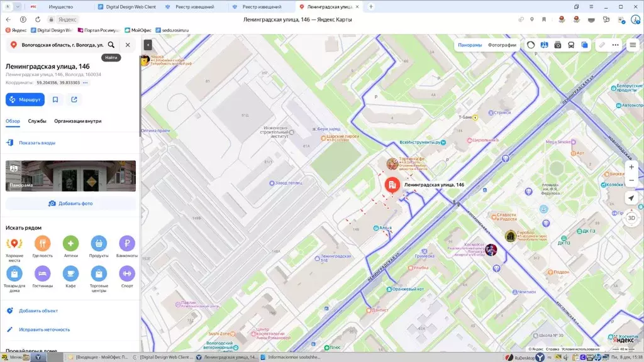Click the search magnifier icon in the search box
Image resolution: width=644 pixels, height=362 pixels.
111,45
